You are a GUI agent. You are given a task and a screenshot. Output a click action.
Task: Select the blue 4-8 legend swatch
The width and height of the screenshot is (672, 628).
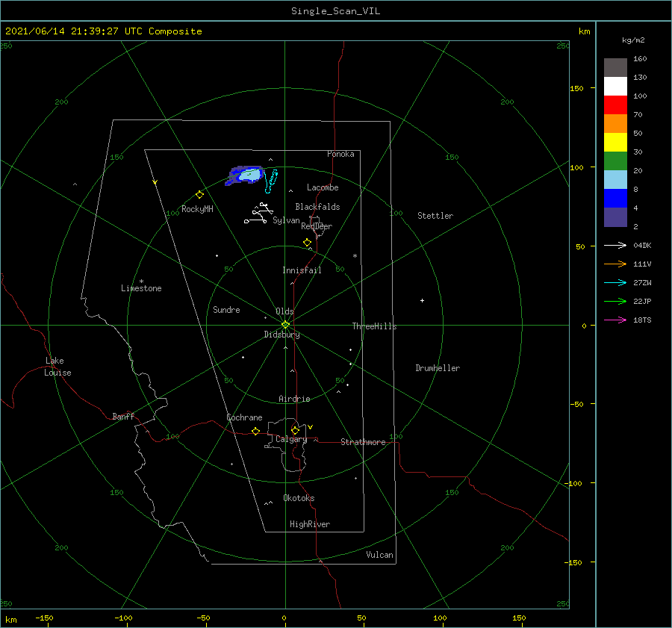tap(615, 198)
